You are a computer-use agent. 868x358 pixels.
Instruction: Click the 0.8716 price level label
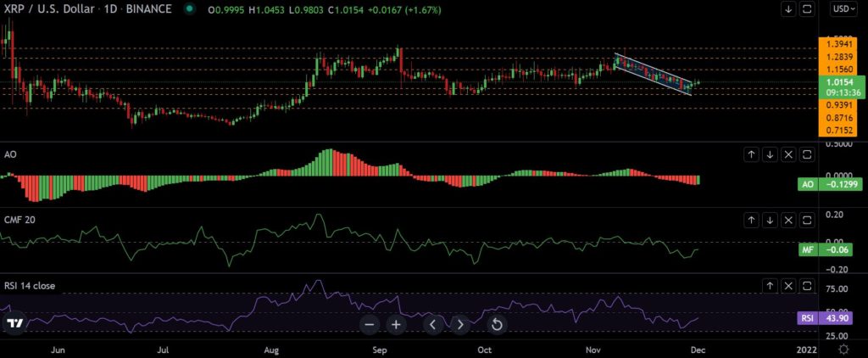(838, 118)
